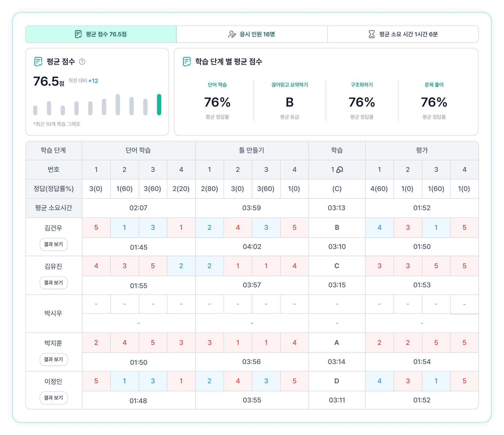The image size is (504, 435).
Task: Open the 평균 소요 시간 1시간 6분 tab
Action: [403, 34]
